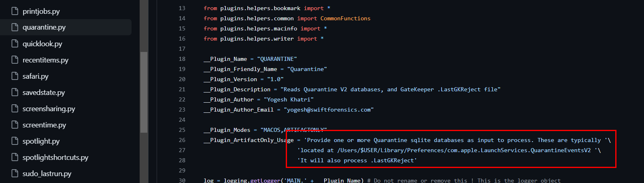Click the author email string on line 23

[x=329, y=110]
